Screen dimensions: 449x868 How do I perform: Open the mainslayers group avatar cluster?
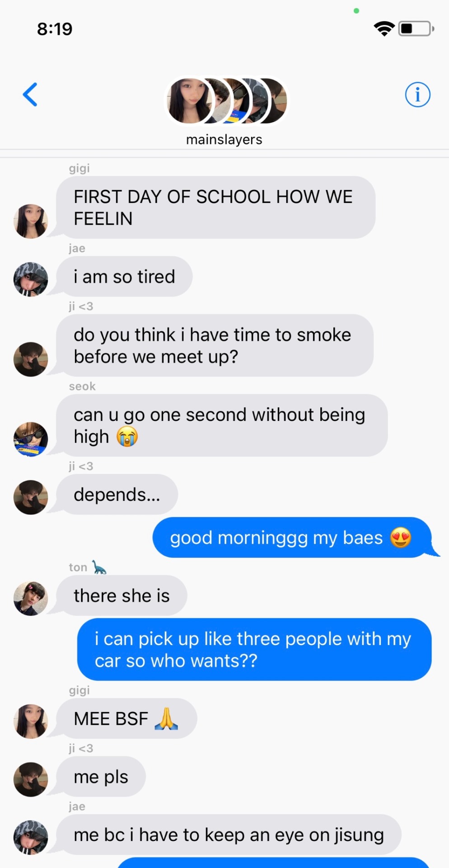click(x=226, y=100)
